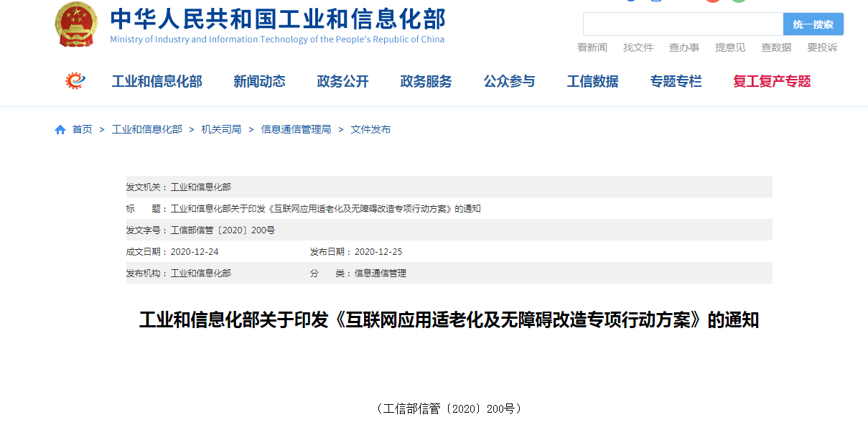Open the 公众参与 nav menu
Viewport: 868px width, 425px height.
point(509,82)
